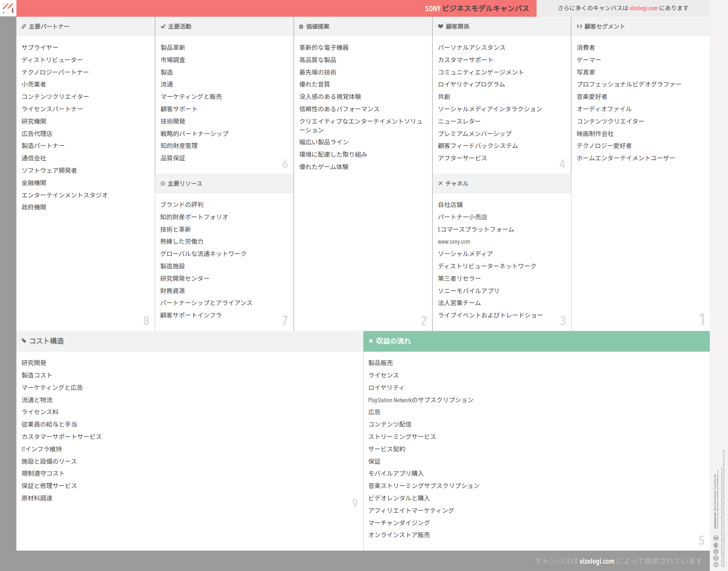This screenshot has width=728, height=571.
Task: Click the www.sony.com channel entry
Action: click(x=454, y=242)
